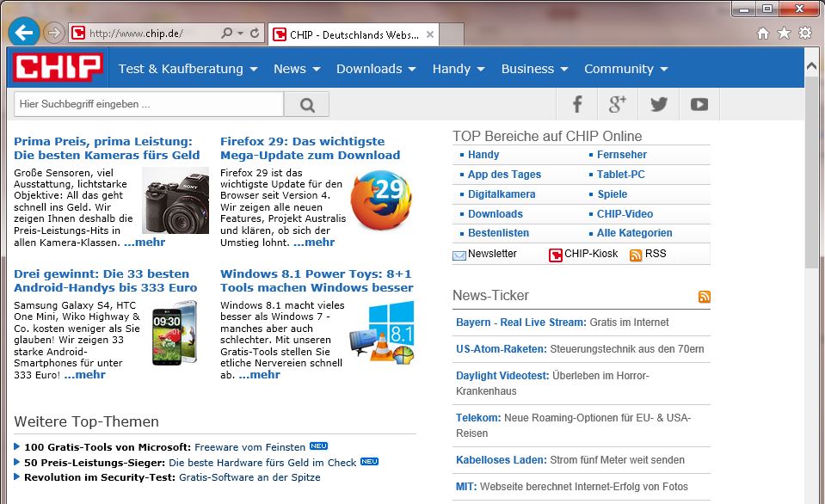
Task: Open CHIP's Twitter bird icon
Action: coord(658,104)
